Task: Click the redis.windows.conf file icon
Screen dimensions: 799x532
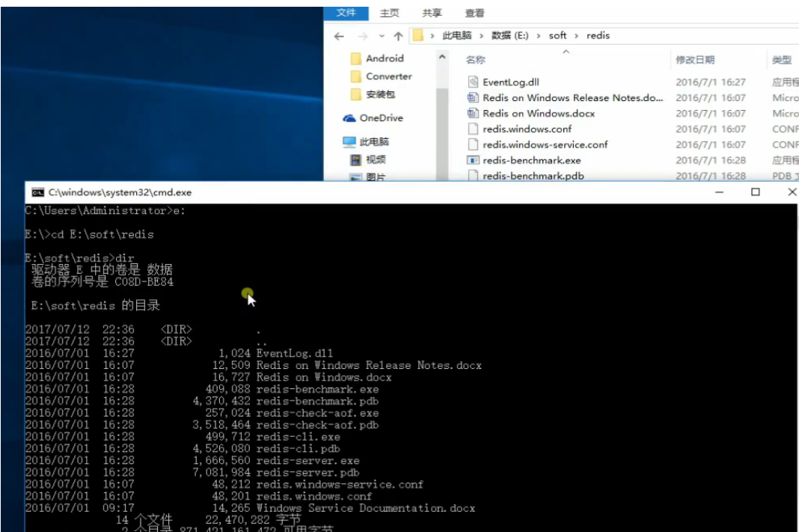Action: coord(473,129)
